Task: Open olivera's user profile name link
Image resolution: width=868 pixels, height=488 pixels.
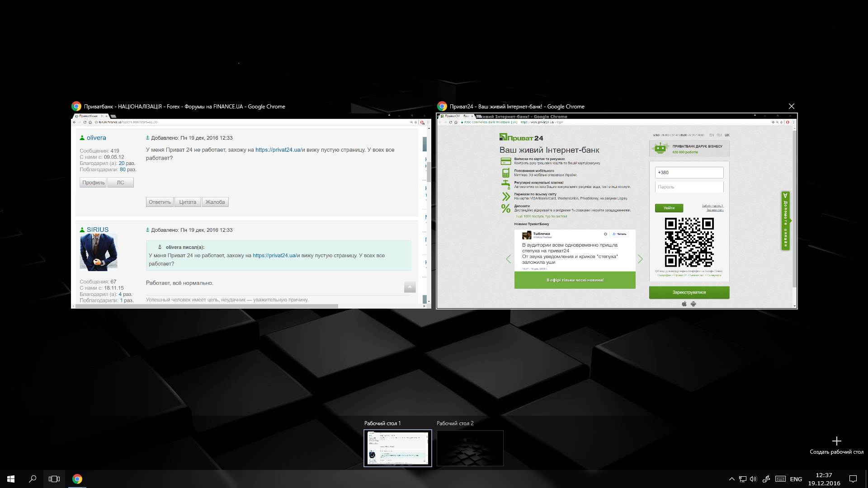Action: 96,138
